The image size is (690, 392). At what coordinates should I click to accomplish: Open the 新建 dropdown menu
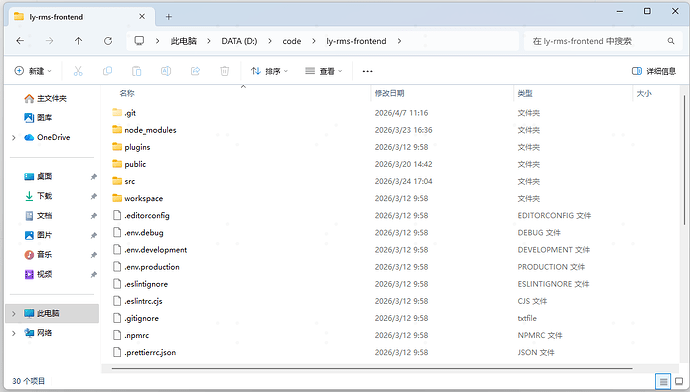[33, 71]
